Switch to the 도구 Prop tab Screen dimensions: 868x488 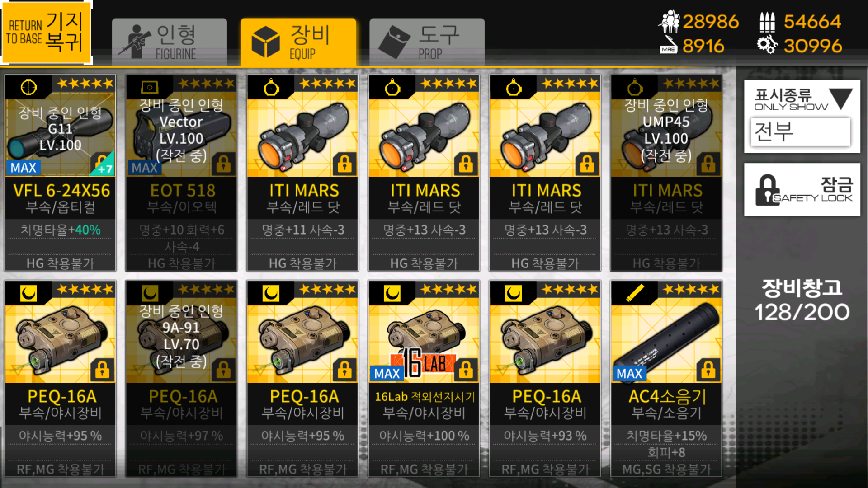pyautogui.click(x=427, y=42)
